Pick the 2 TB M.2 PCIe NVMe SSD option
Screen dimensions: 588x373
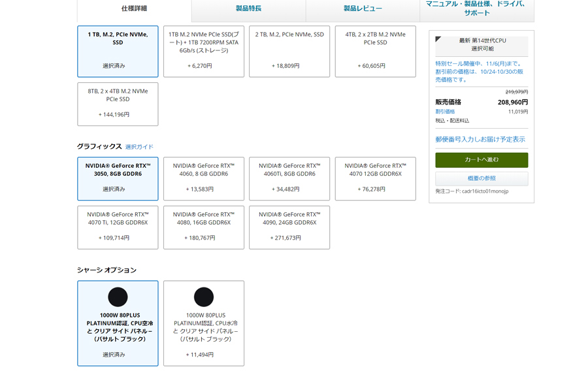click(x=289, y=52)
